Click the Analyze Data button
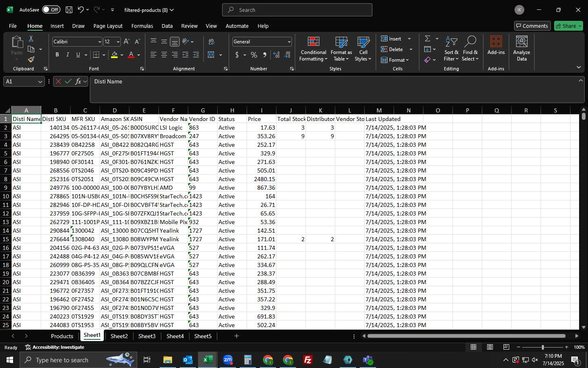 point(521,49)
